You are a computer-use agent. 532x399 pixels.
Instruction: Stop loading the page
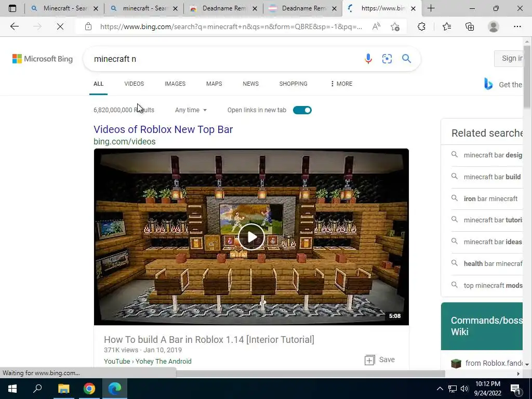click(x=60, y=26)
